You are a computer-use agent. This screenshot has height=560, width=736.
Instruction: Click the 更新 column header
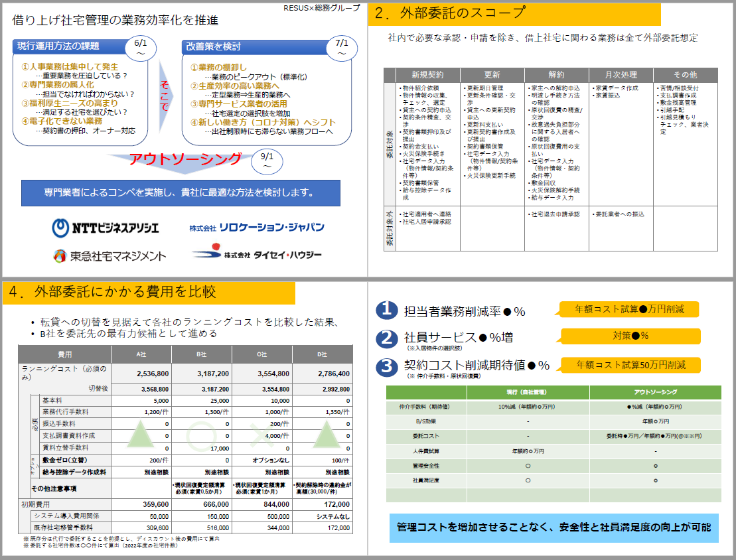tap(492, 74)
